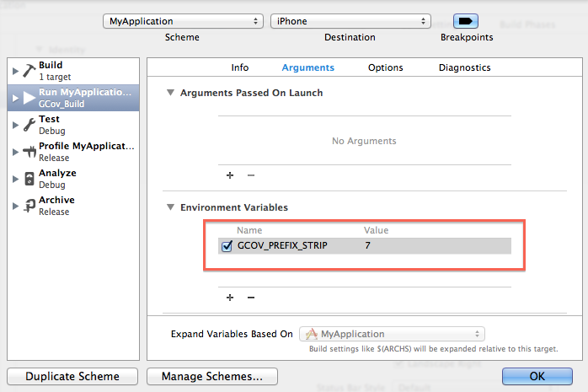Image resolution: width=588 pixels, height=392 pixels.
Task: Switch to the Info tab
Action: tap(240, 67)
